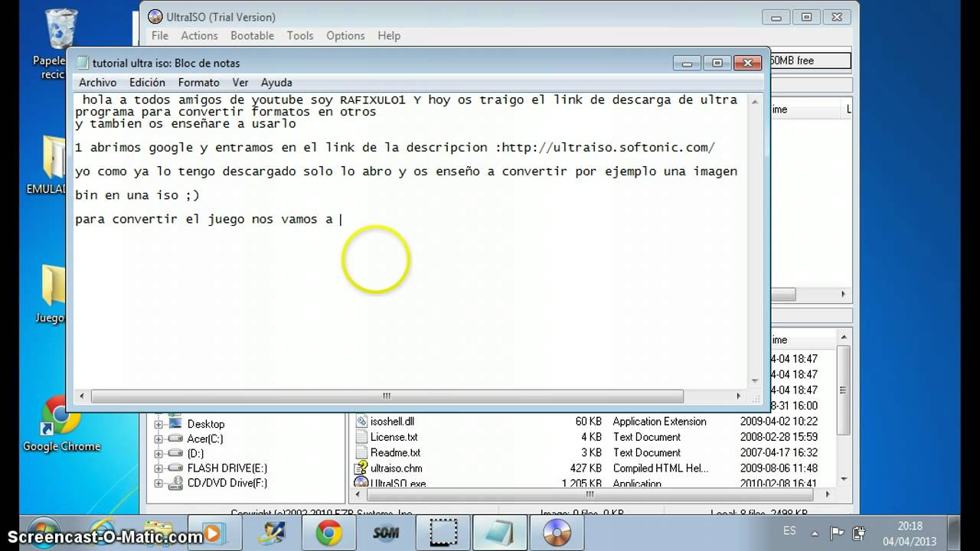Minimize the Bloc de notas window
Screen dimensions: 980x551
click(687, 63)
